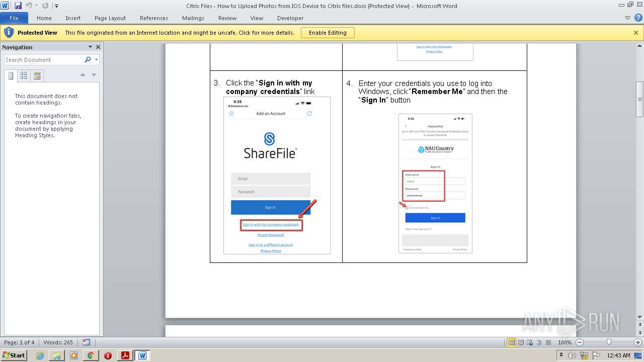Open the View tab
This screenshot has height=362, width=644.
tap(257, 18)
